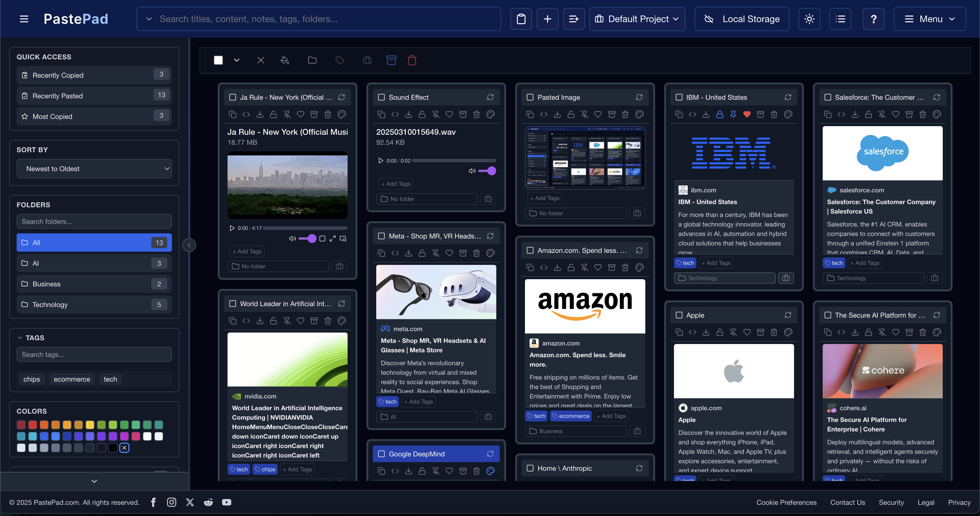
Task: Open the Contact Us footer link
Action: pyautogui.click(x=848, y=502)
